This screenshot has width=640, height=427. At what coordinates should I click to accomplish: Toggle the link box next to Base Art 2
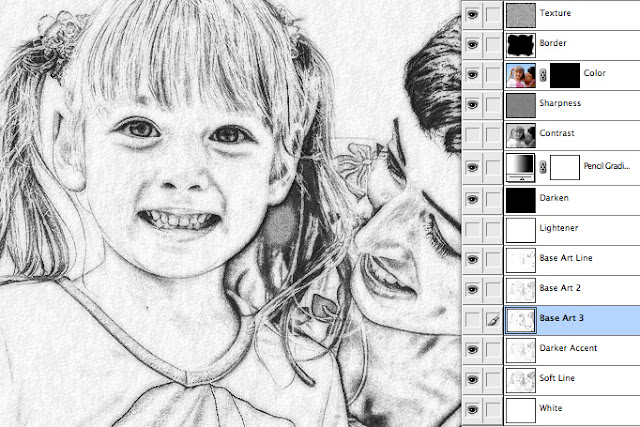[x=493, y=290]
